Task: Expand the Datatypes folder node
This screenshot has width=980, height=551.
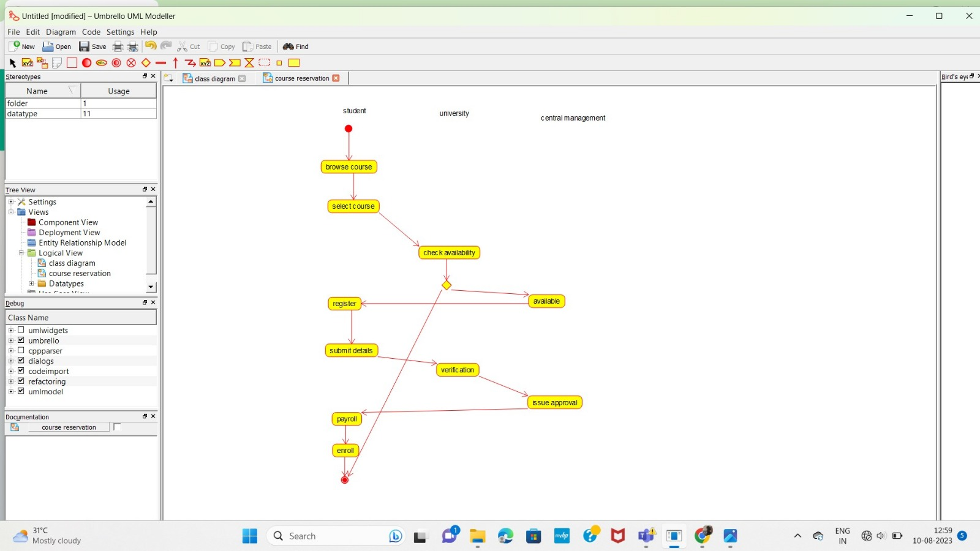Action: point(32,283)
